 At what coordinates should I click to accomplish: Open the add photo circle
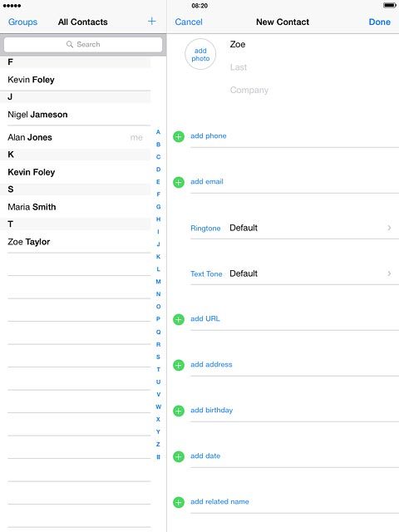[200, 54]
